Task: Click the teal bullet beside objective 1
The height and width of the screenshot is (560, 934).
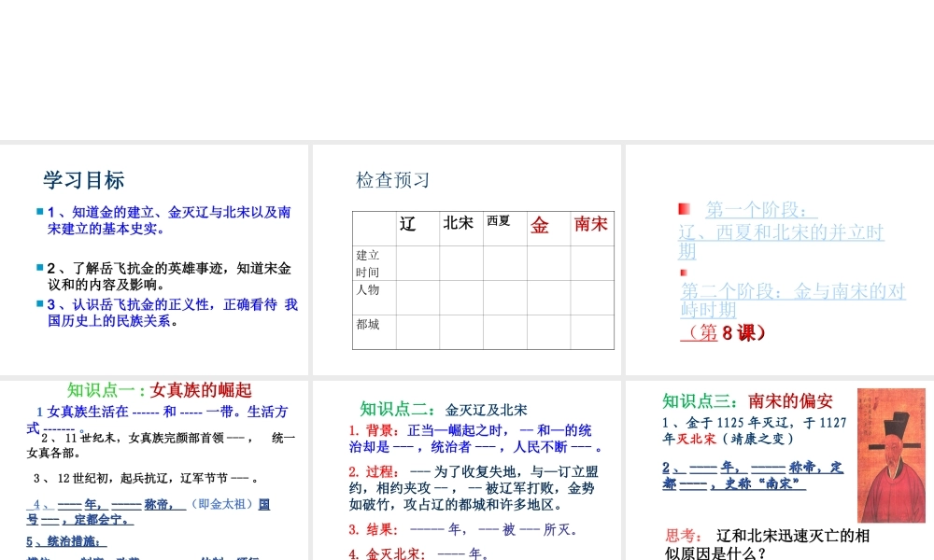Action: 40,212
